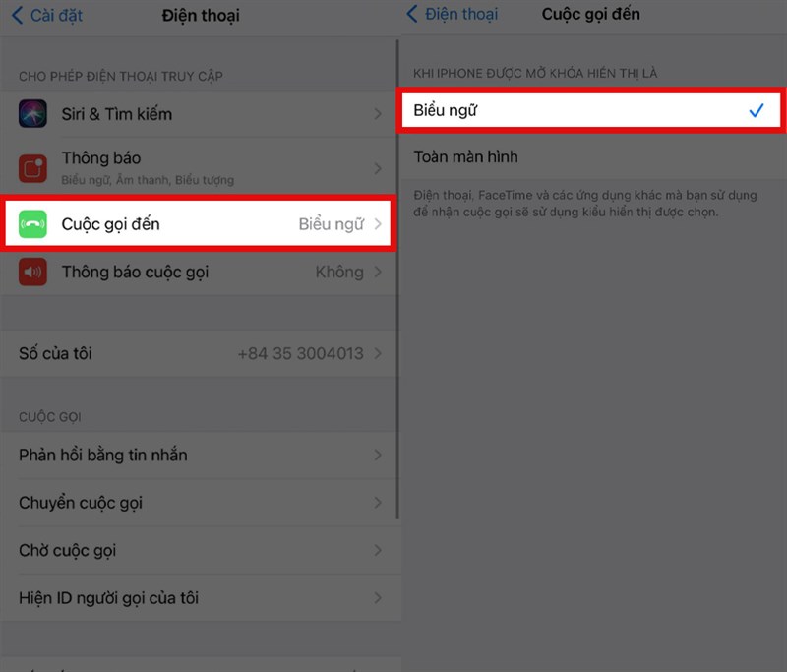Screen dimensions: 787x672
Task: Click the vertical scroll indicator of the Điện thoại list
Action: click(397, 279)
